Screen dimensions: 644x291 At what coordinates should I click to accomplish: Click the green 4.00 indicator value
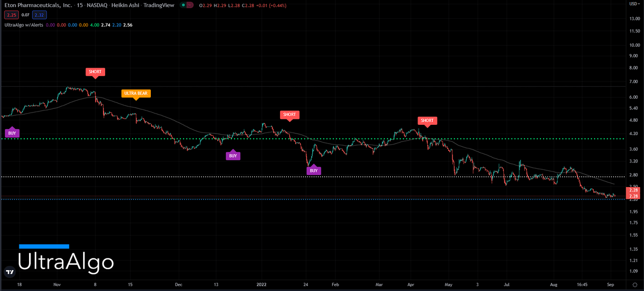[x=94, y=25]
